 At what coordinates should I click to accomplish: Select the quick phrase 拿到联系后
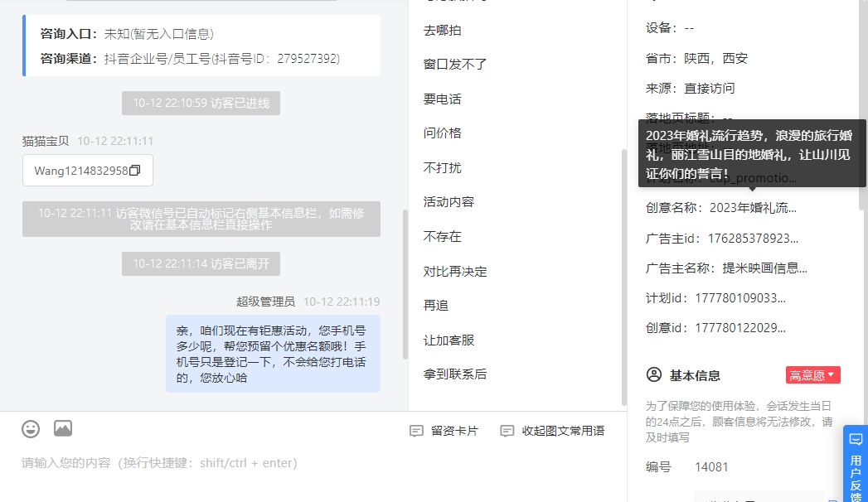coord(455,374)
